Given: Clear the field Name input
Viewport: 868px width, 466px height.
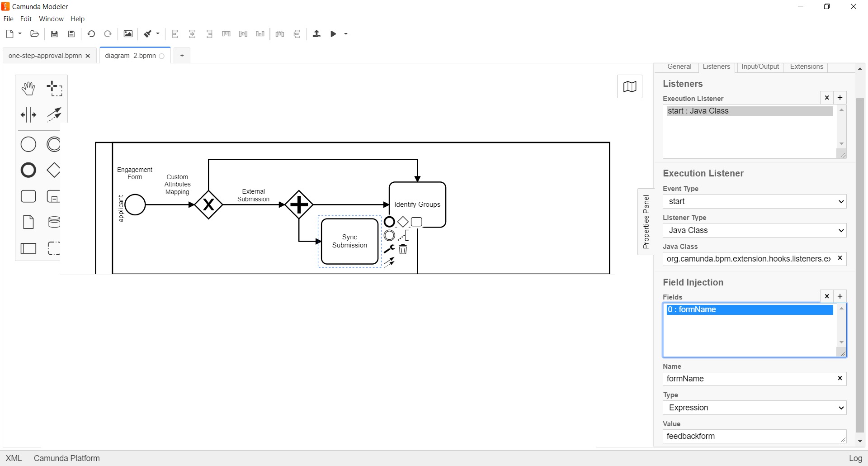Looking at the screenshot, I should coord(840,378).
